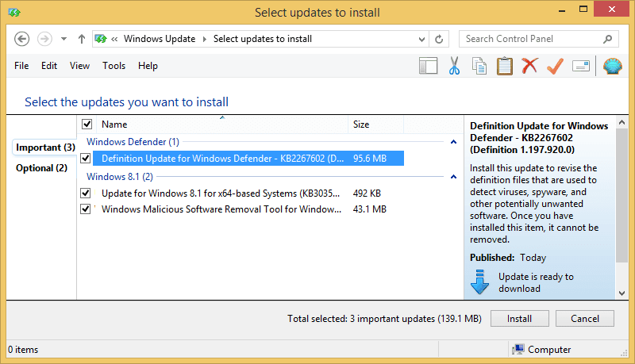The image size is (635, 364).
Task: Sort by the Size column header
Action: click(x=375, y=125)
